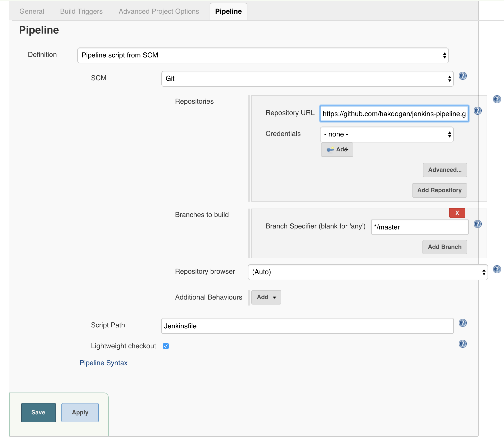The image size is (504, 439).
Task: Click help icon beside Repository URL field
Action: click(x=477, y=111)
